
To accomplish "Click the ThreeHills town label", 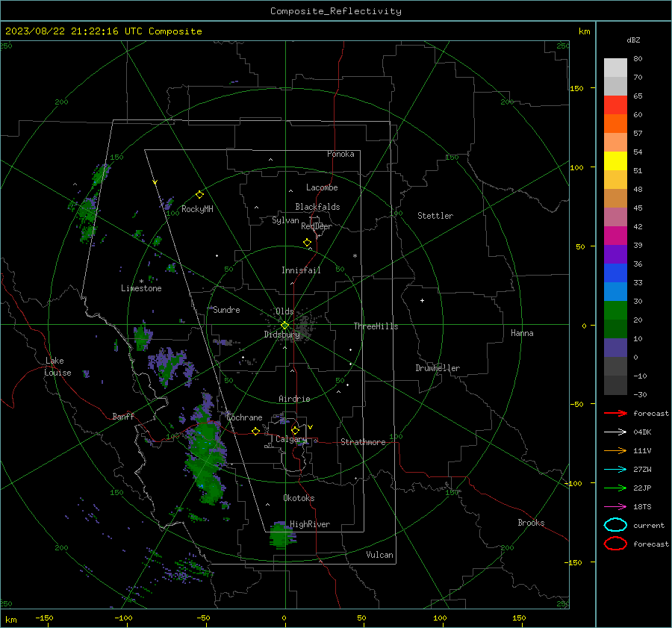I will pyautogui.click(x=376, y=326).
